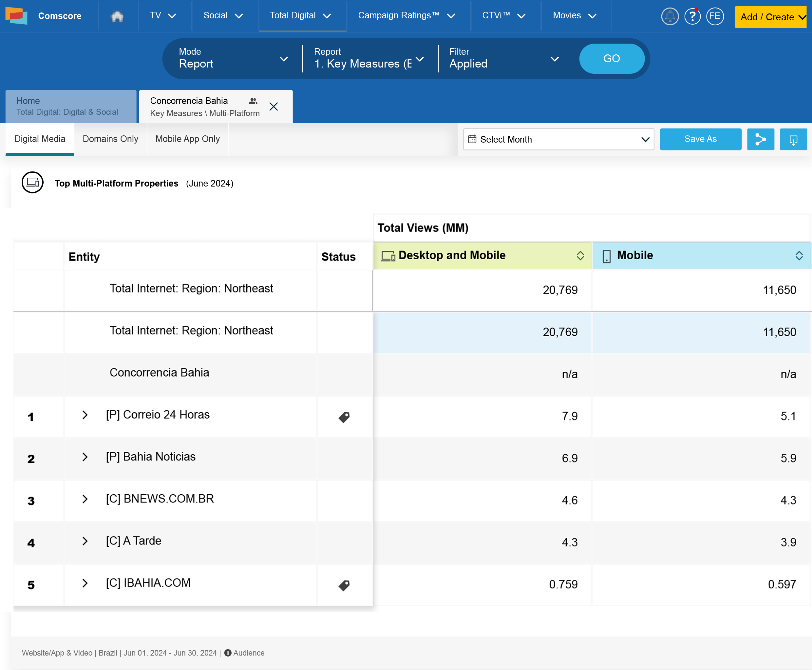
Task: Expand the A Tarde row
Action: click(85, 541)
